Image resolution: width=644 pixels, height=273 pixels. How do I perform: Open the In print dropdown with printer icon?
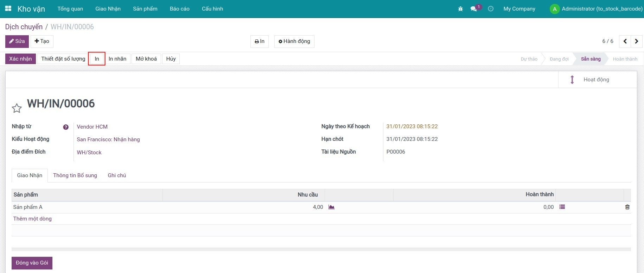(x=259, y=41)
